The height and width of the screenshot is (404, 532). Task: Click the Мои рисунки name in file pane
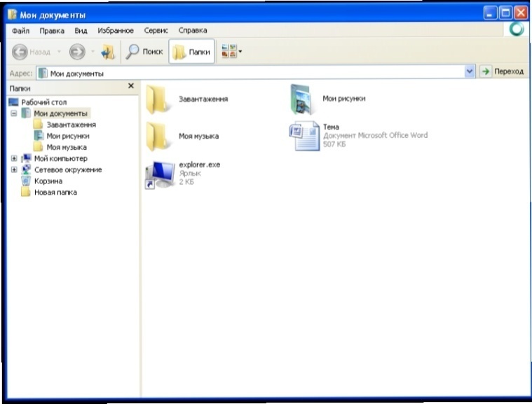[344, 99]
